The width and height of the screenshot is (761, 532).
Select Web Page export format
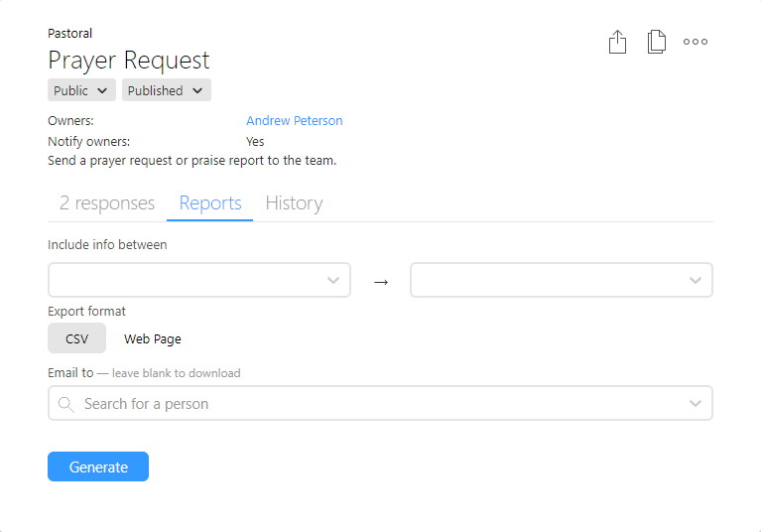(x=153, y=338)
